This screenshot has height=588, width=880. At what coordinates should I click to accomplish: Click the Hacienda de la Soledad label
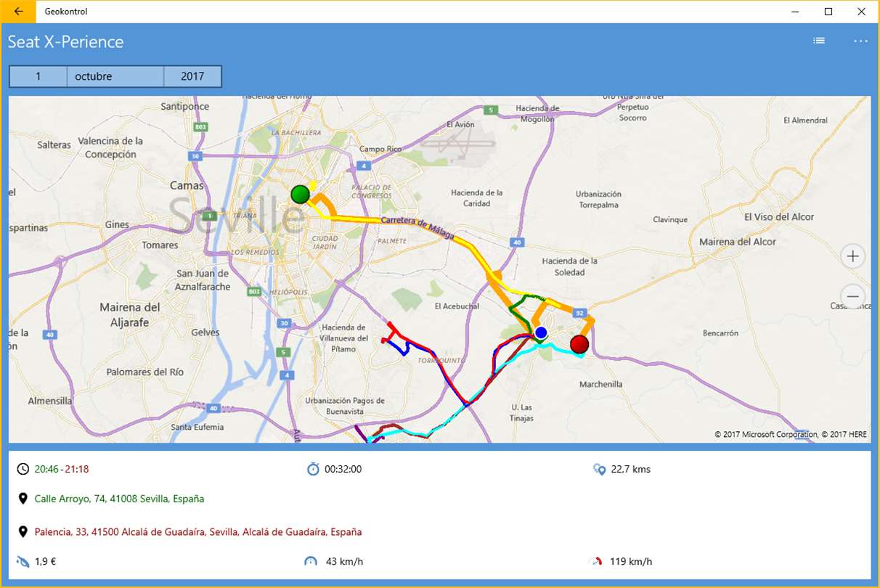coord(570,266)
